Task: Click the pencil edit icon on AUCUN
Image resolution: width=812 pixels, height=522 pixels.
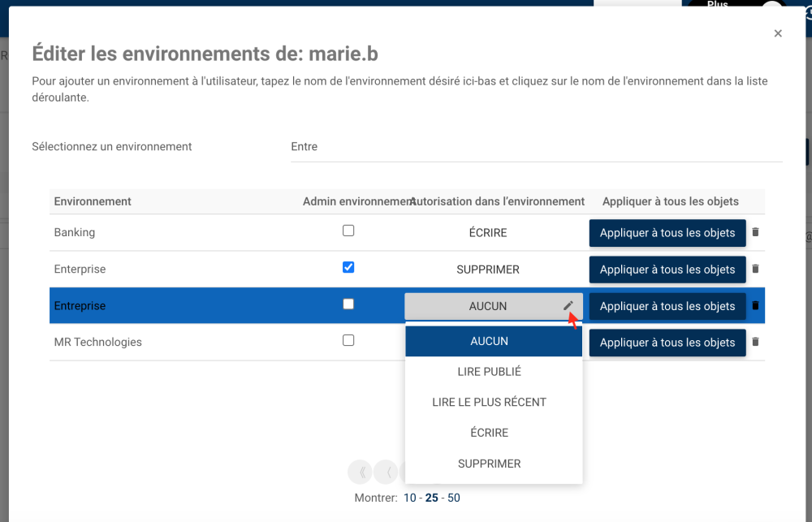Action: click(568, 306)
